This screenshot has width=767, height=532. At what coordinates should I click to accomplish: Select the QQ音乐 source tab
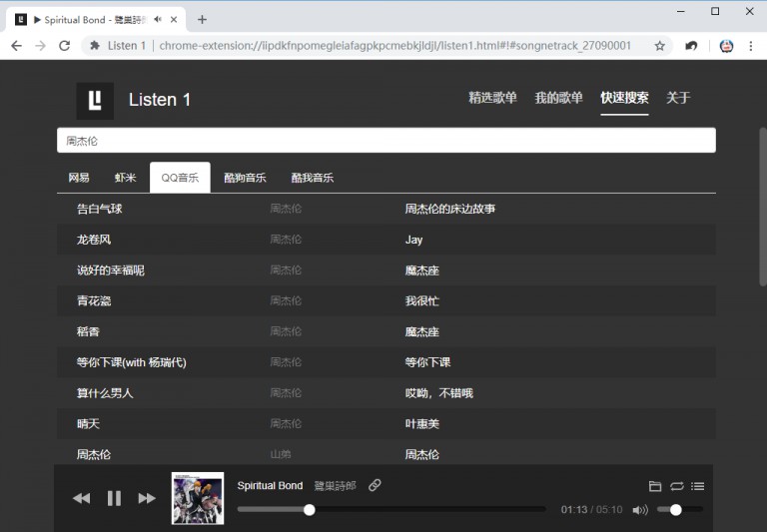[x=180, y=178]
